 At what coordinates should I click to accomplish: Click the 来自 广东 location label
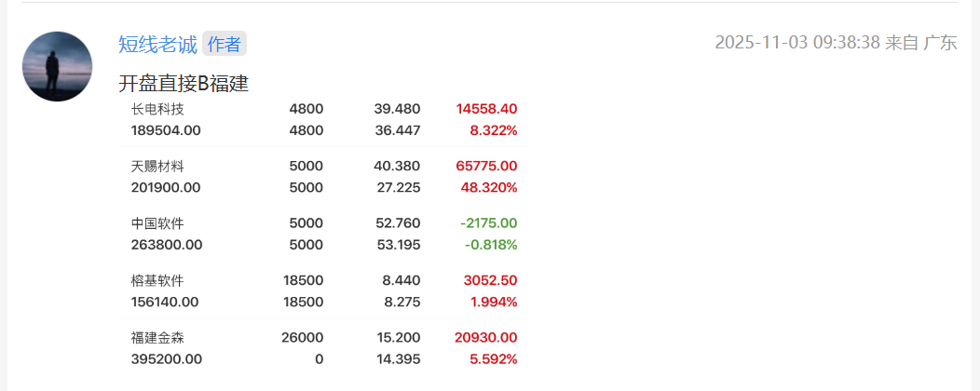click(x=921, y=43)
